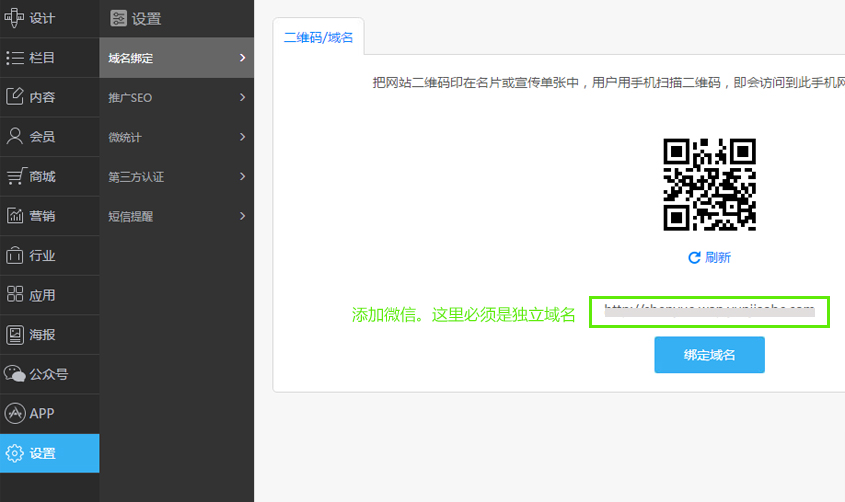Select the 行业 briefcase icon
The width and height of the screenshot is (845, 502).
tap(15, 255)
